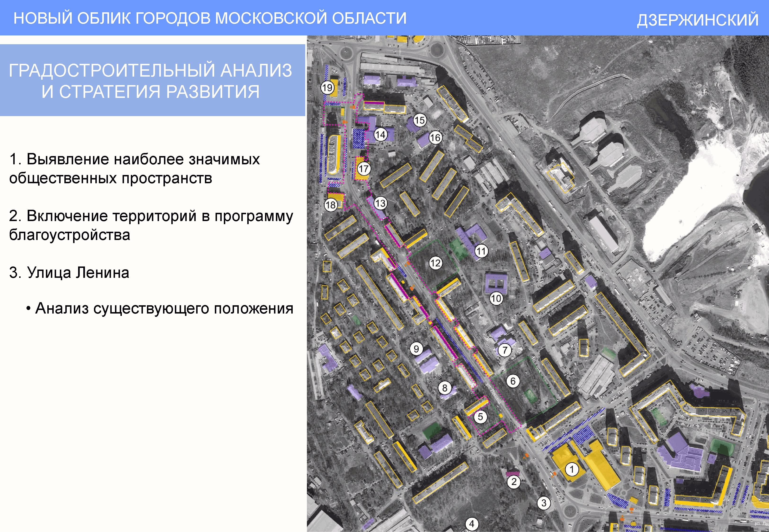
Task: Click the 'ДЗЕРЖИНСКИЙ' header label
Action: pyautogui.click(x=698, y=20)
